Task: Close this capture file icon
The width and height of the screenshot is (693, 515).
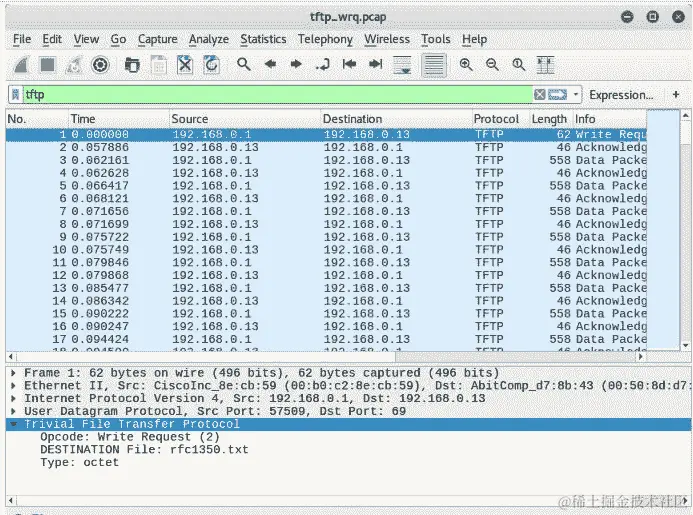Action: pyautogui.click(x=185, y=65)
